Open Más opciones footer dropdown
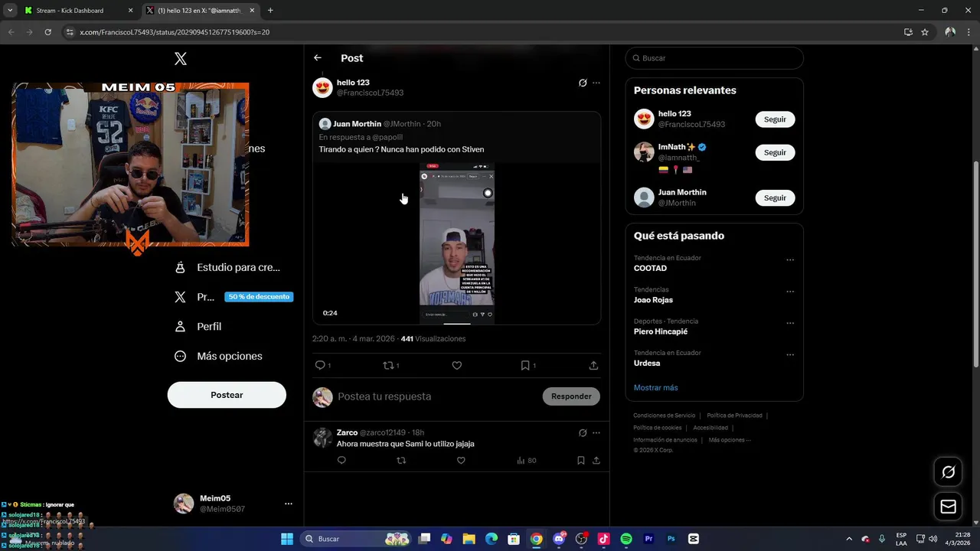Screen dimensions: 980x551 click(x=730, y=440)
